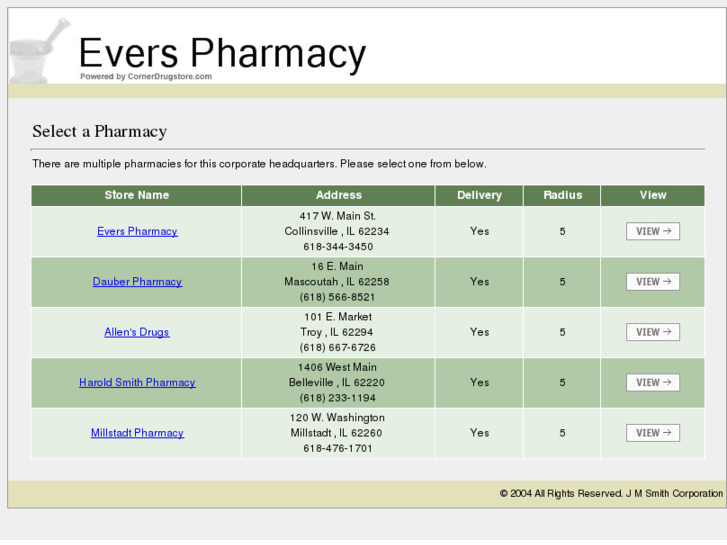The height and width of the screenshot is (545, 727).
Task: Click Collinsville, IL 62234 text
Action: [337, 231]
